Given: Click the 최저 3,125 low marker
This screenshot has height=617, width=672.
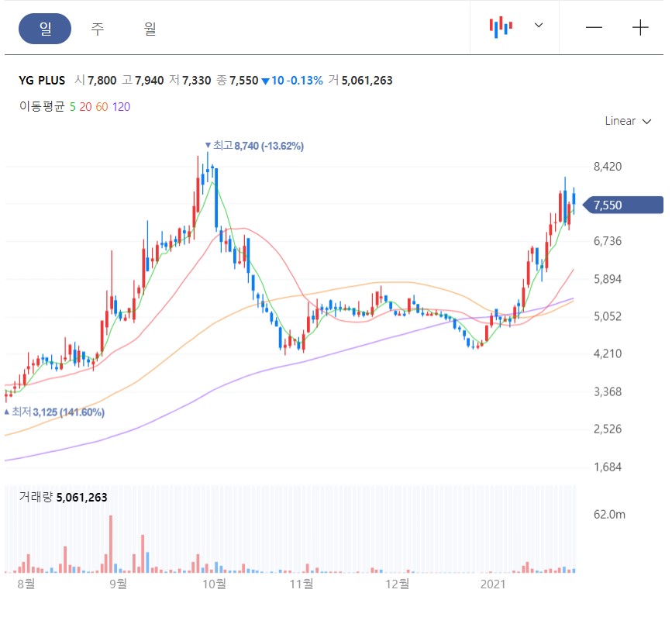Looking at the screenshot, I should (x=54, y=412).
